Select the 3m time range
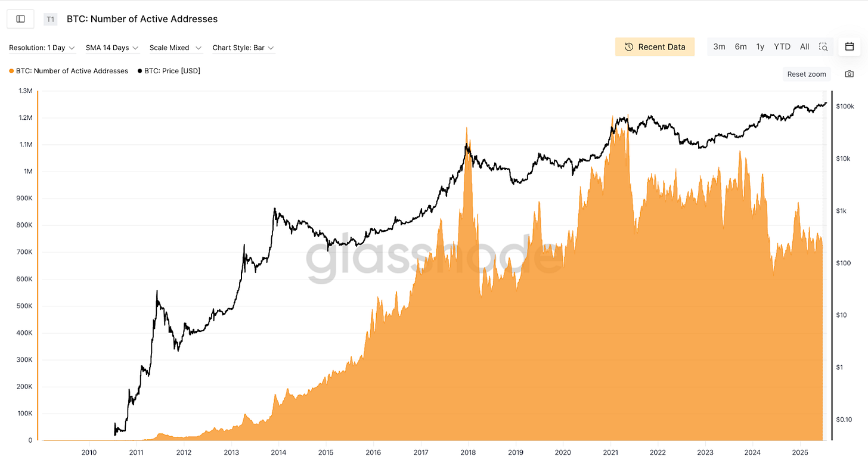 coord(720,46)
